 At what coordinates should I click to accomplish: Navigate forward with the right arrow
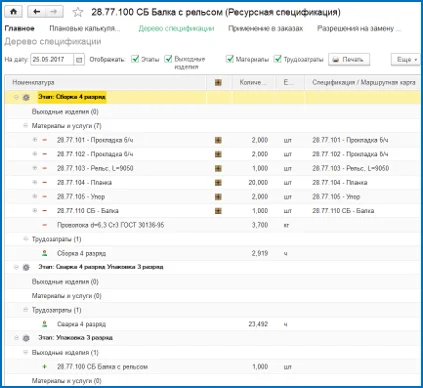53,12
